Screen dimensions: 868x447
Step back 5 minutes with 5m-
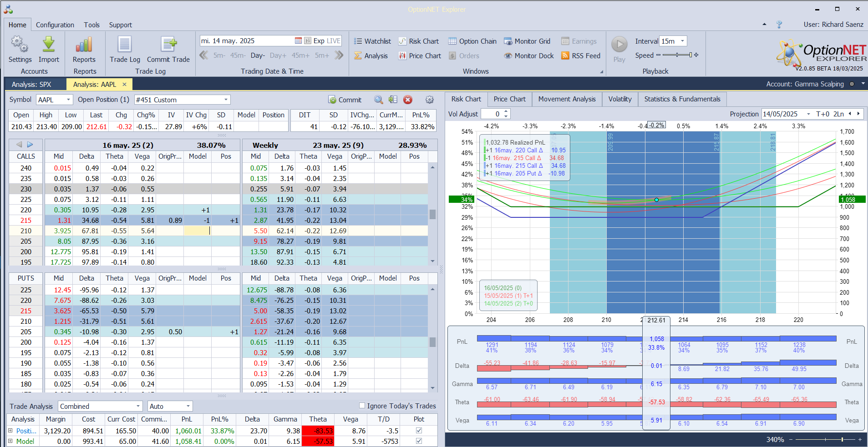(x=219, y=55)
